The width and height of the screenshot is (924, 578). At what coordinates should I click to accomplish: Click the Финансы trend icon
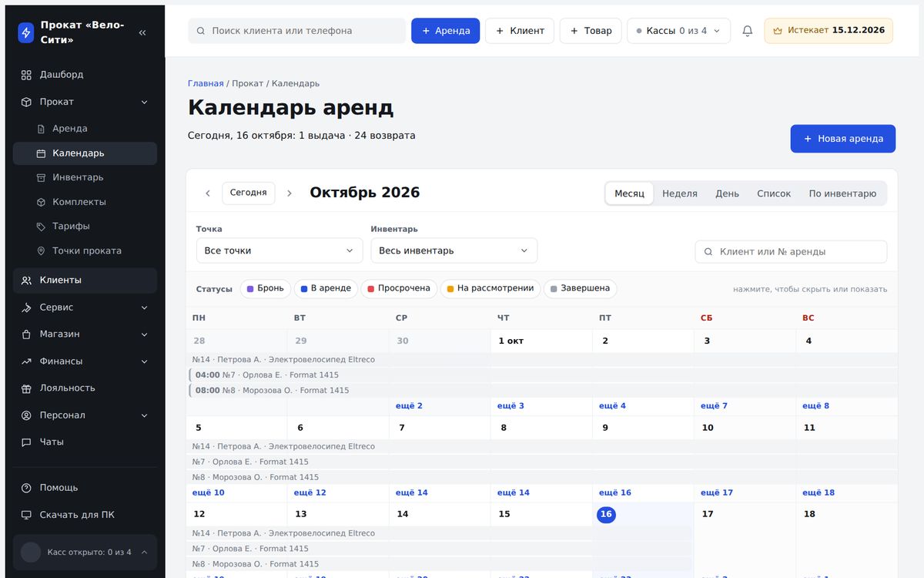point(26,361)
